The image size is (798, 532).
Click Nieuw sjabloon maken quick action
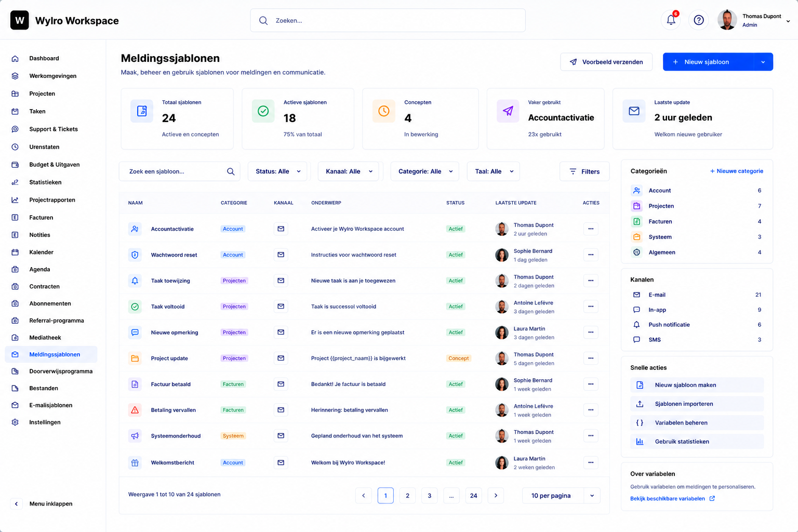697,385
